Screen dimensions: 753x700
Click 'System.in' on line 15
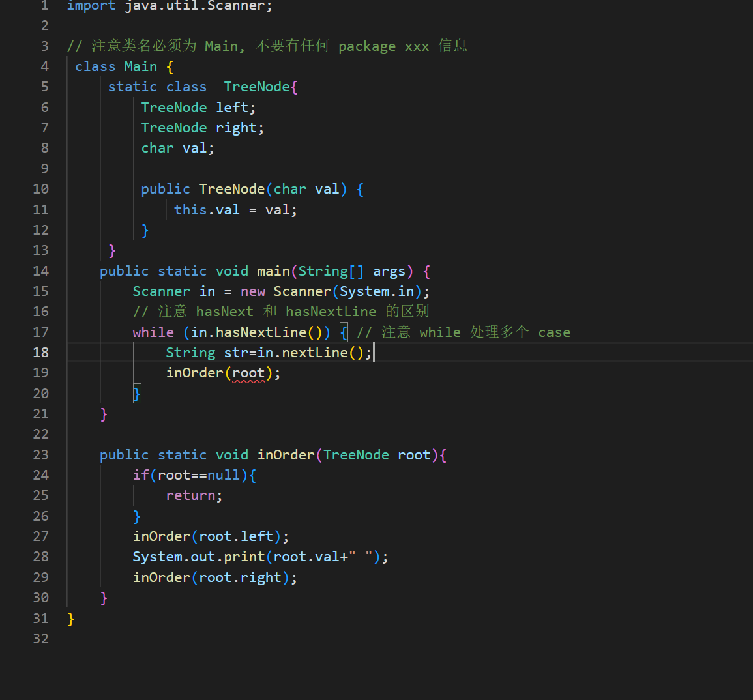(377, 291)
